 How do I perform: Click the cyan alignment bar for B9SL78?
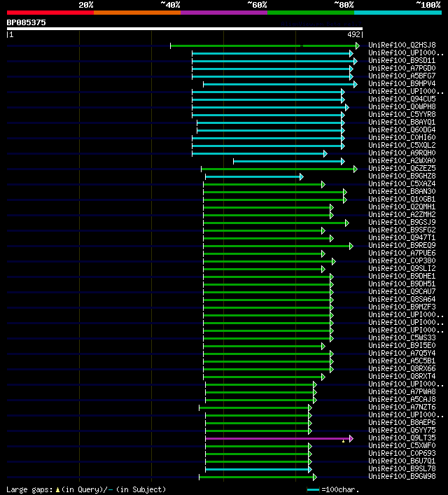pyautogui.click(x=258, y=469)
